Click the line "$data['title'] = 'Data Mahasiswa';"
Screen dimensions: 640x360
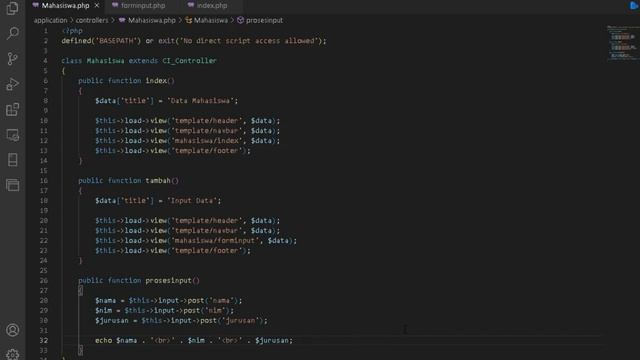pyautogui.click(x=167, y=101)
